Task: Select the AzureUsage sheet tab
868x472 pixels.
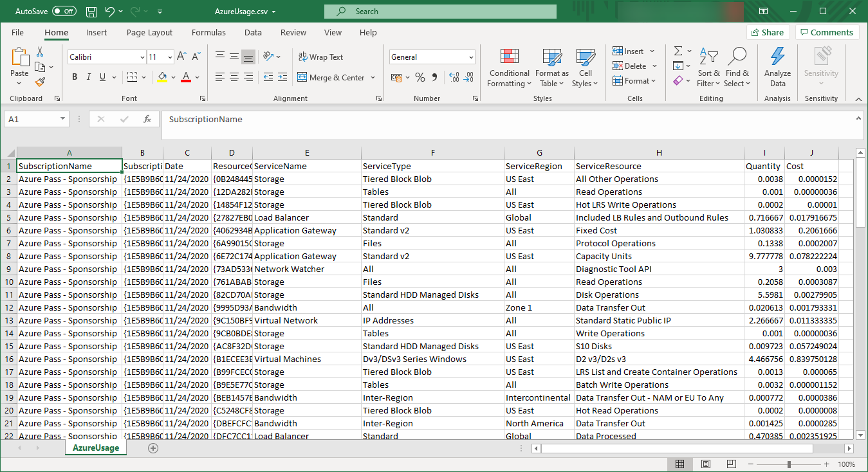Action: (x=96, y=448)
